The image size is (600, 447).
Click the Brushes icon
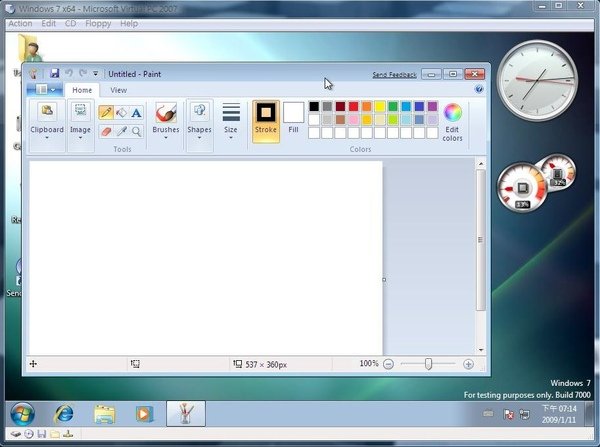166,113
